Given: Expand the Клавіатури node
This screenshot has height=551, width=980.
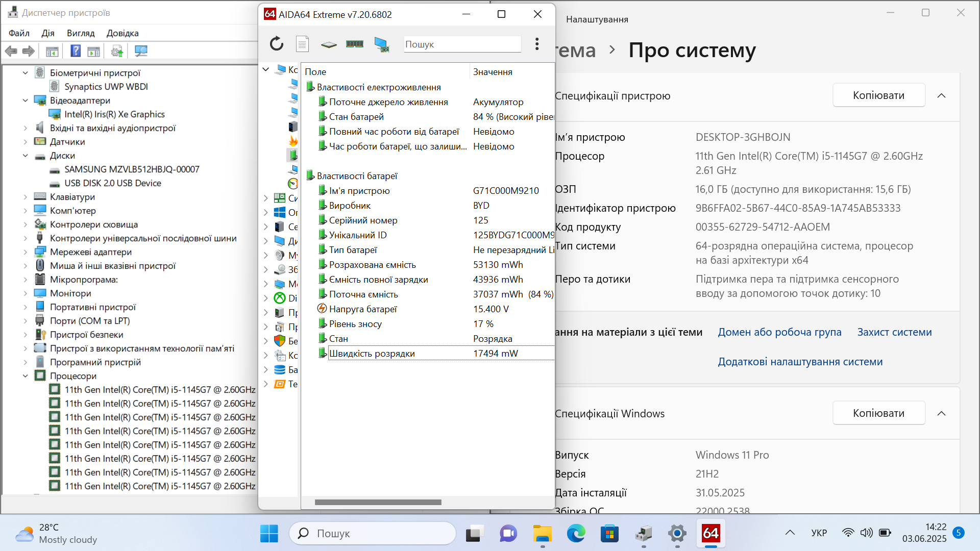Looking at the screenshot, I should [25, 197].
